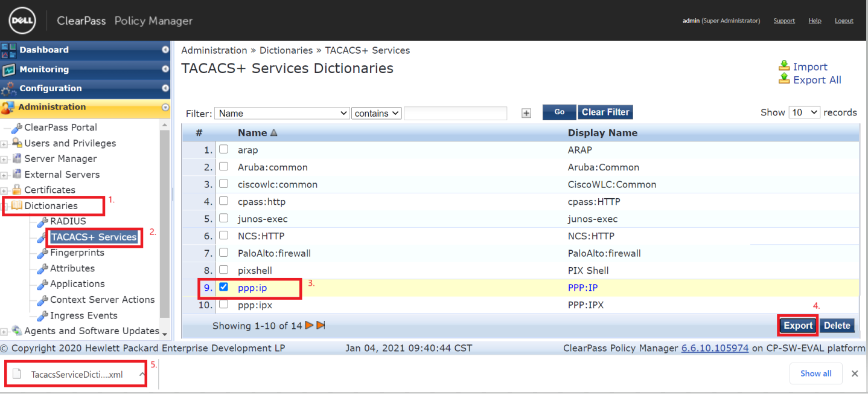The image size is (868, 394).
Task: Click the Administration section icon
Action: [8, 108]
